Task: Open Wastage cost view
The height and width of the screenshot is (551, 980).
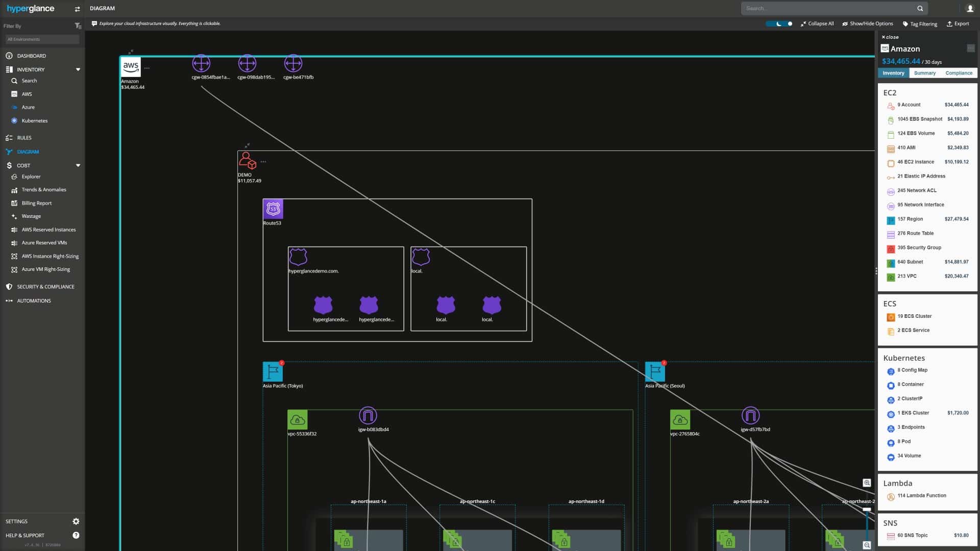Action: point(31,216)
